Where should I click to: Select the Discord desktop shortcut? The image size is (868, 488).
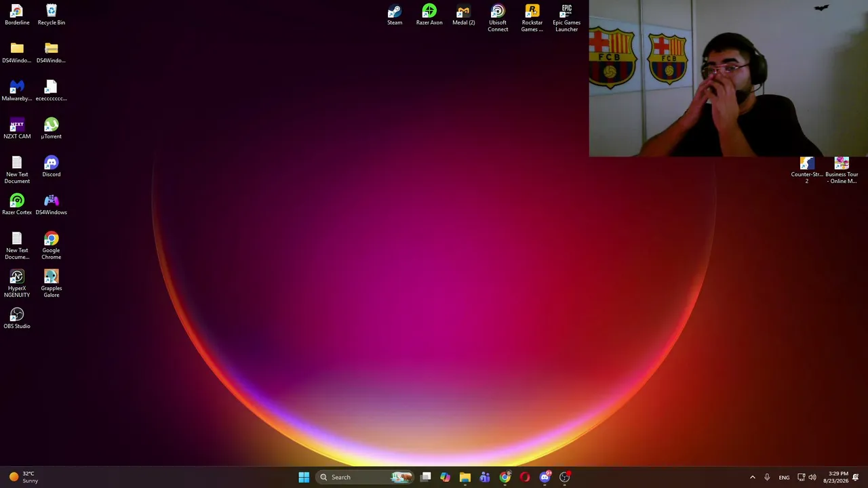[x=52, y=167]
